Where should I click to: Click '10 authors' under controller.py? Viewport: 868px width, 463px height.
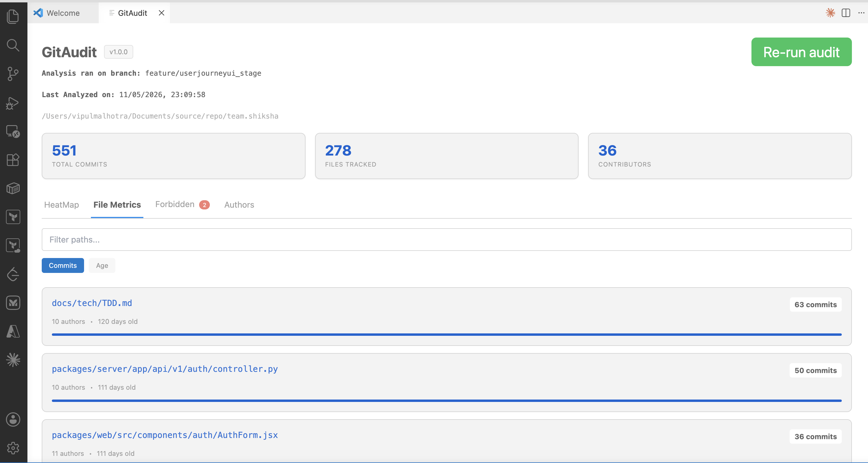[68, 388]
